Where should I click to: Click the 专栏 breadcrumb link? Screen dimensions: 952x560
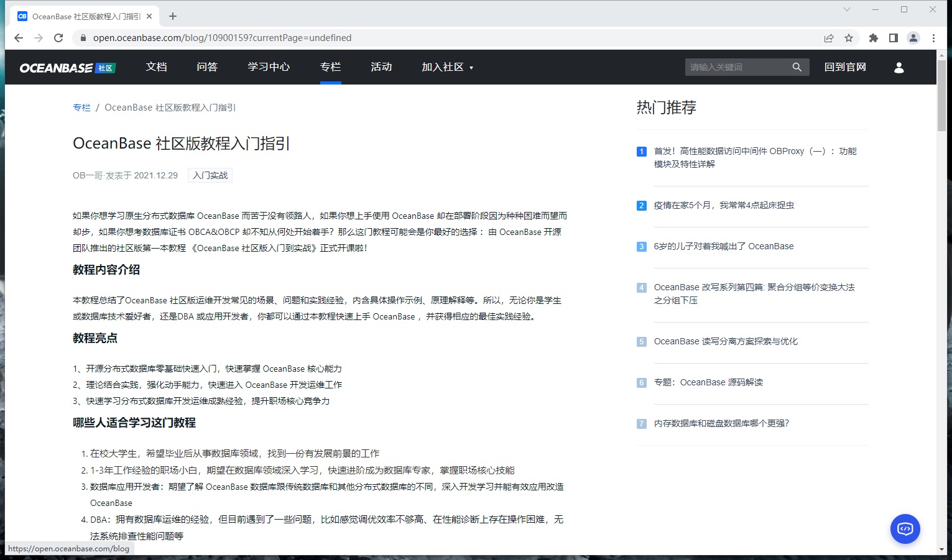point(81,108)
